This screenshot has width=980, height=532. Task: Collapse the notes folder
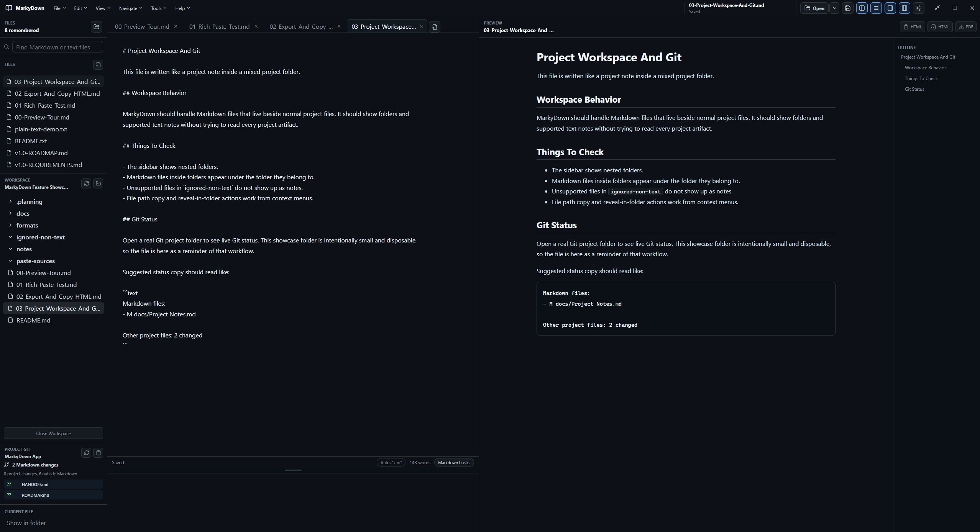tap(11, 249)
